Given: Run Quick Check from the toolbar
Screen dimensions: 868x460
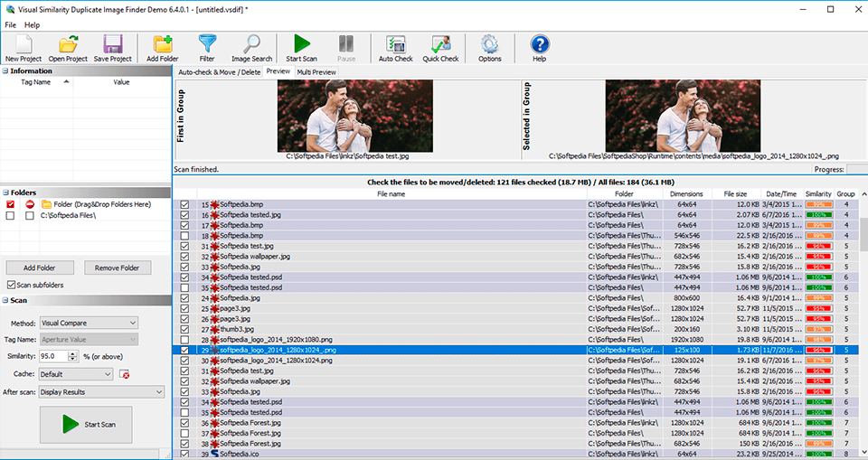Looking at the screenshot, I should point(440,45).
